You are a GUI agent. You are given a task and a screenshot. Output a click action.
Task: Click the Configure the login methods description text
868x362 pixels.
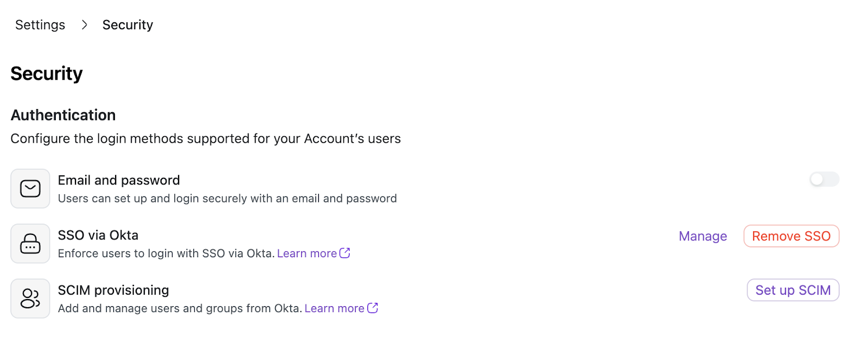click(x=206, y=138)
